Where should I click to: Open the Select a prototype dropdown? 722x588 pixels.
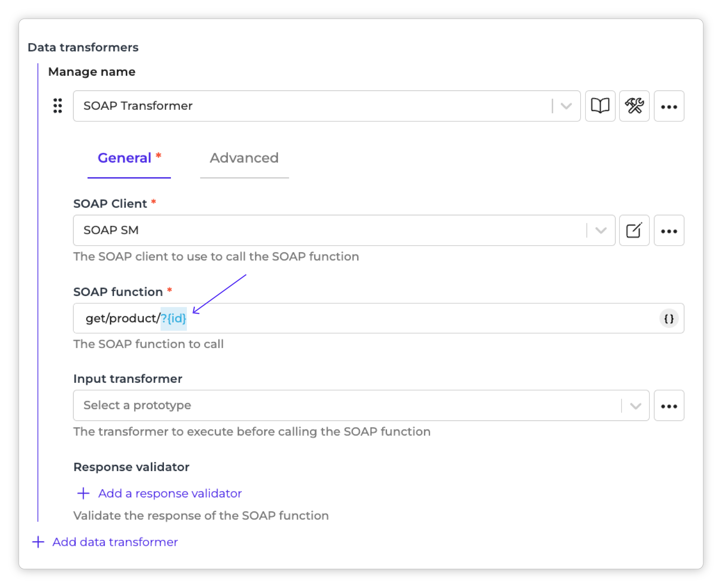[x=361, y=405]
